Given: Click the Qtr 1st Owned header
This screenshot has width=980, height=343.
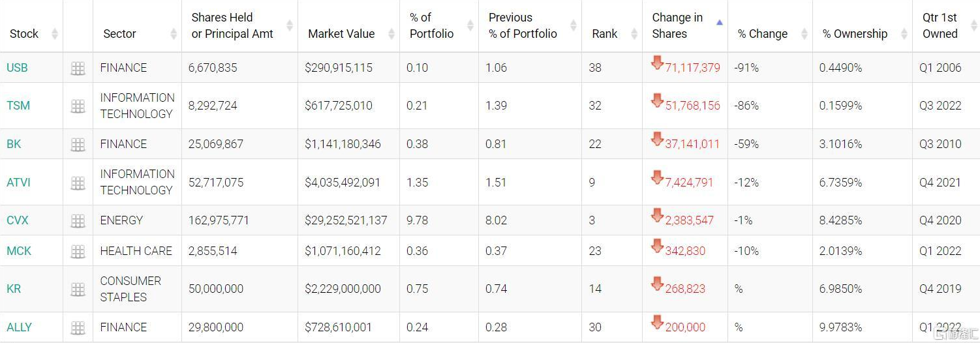Looking at the screenshot, I should 940,26.
